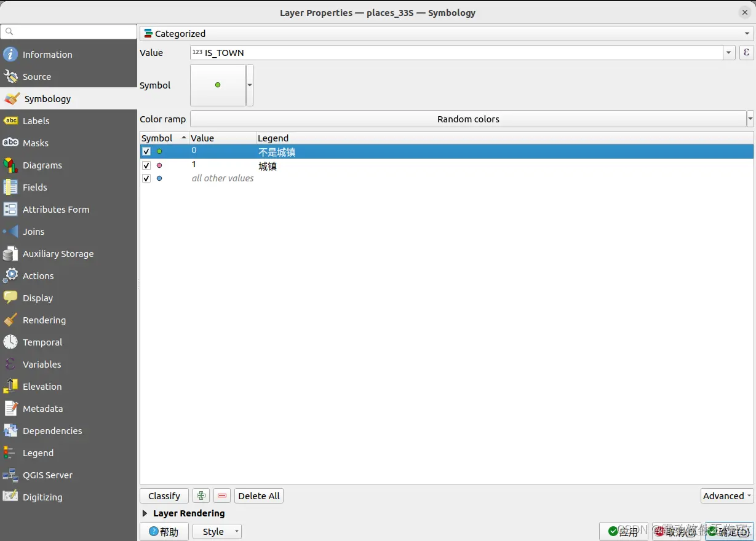Click the Legend column header
Screen dimensions: 756x541
tap(504, 138)
